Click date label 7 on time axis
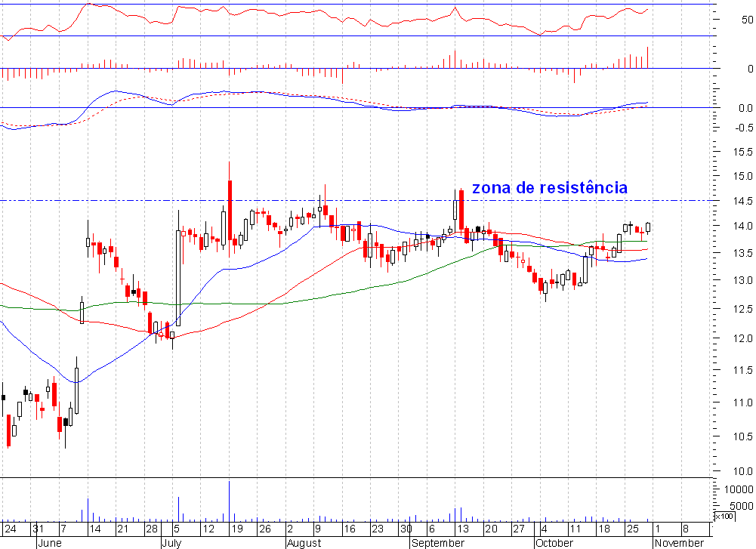The width and height of the screenshot is (756, 549). point(63,529)
